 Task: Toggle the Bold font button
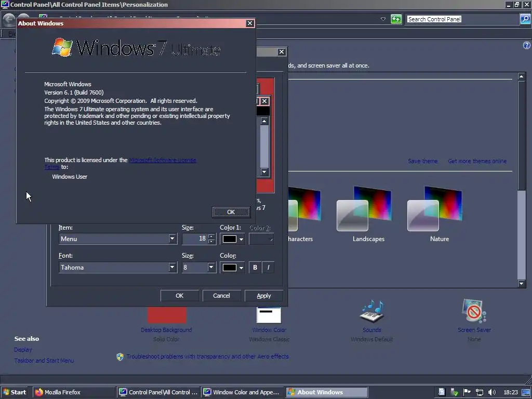coord(255,268)
